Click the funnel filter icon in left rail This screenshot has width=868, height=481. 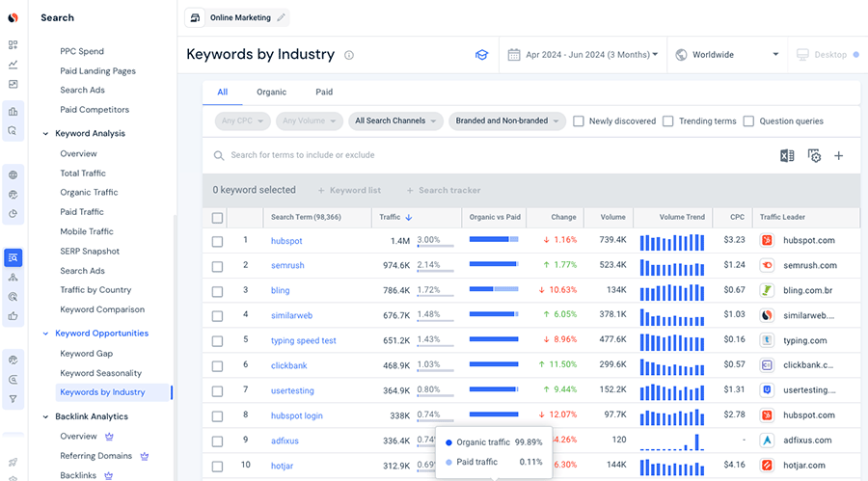pos(14,399)
